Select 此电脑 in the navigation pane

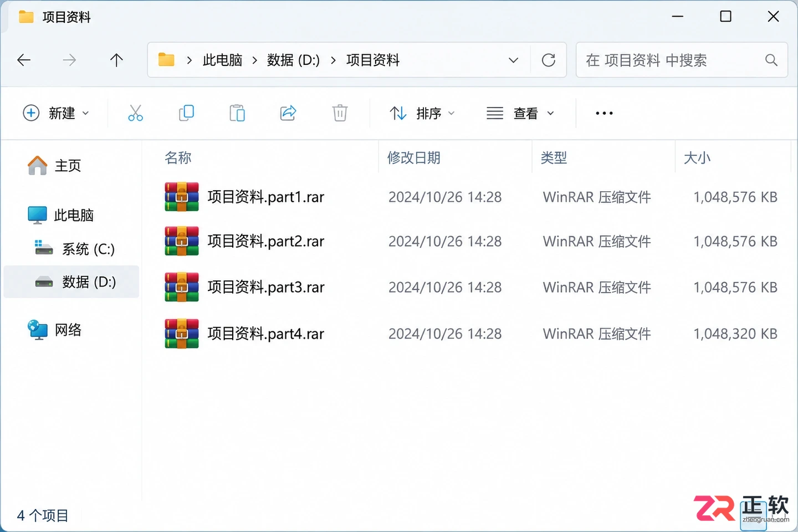coord(61,215)
